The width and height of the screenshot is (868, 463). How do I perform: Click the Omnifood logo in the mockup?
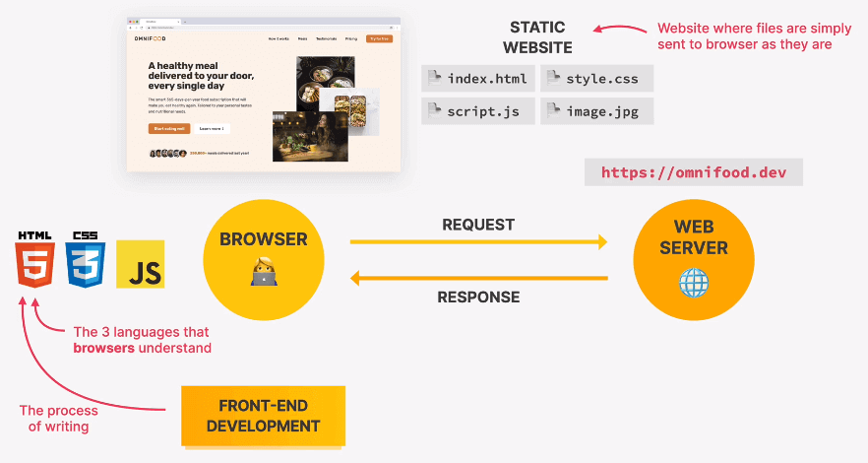(150, 38)
